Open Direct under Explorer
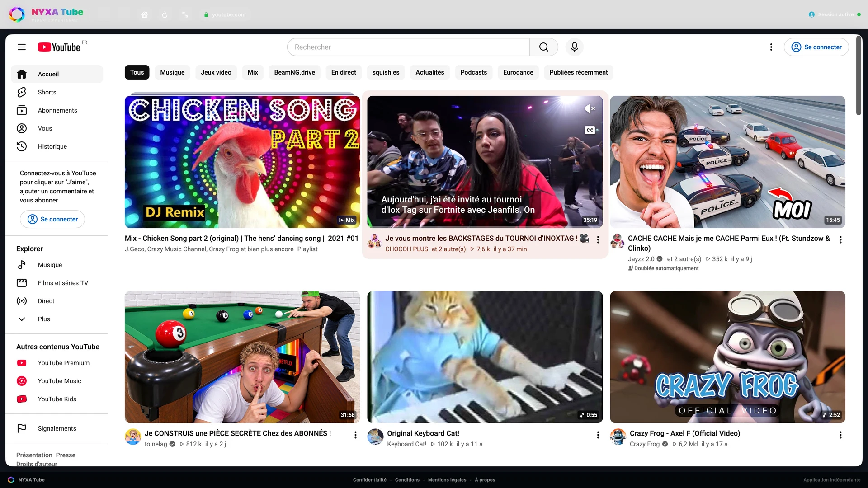Viewport: 868px width, 488px height. coord(57,301)
